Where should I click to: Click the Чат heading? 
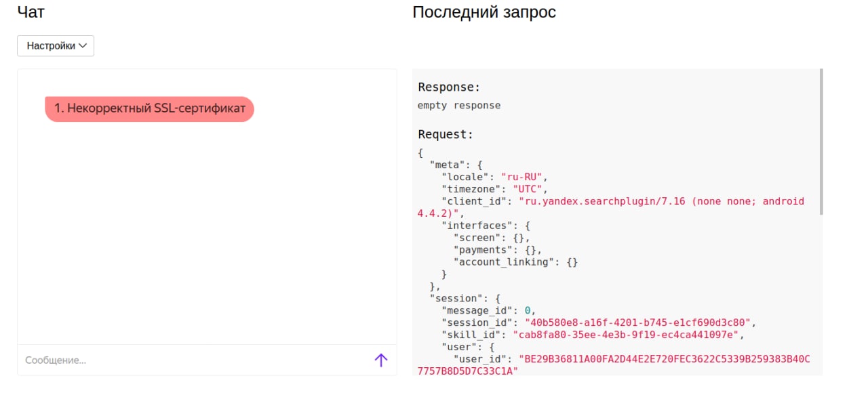coord(31,12)
